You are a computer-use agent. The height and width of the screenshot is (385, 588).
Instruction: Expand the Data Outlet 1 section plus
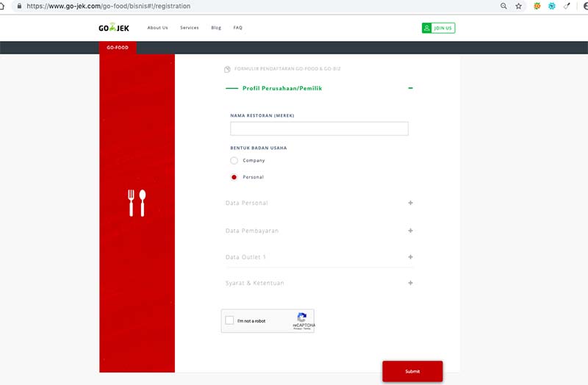(411, 257)
